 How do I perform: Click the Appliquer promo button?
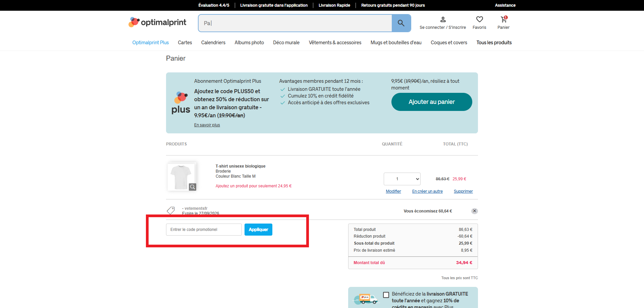point(258,230)
